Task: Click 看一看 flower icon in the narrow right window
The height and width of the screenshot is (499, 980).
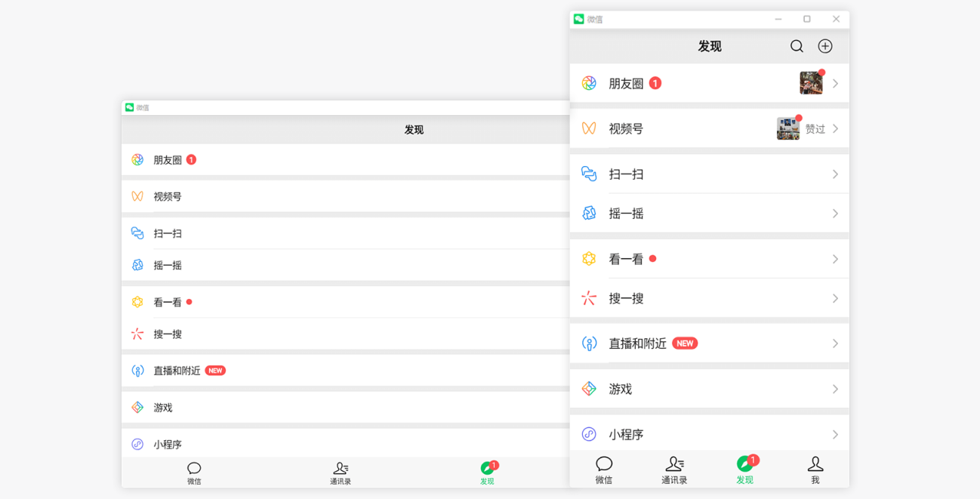Action: point(589,259)
